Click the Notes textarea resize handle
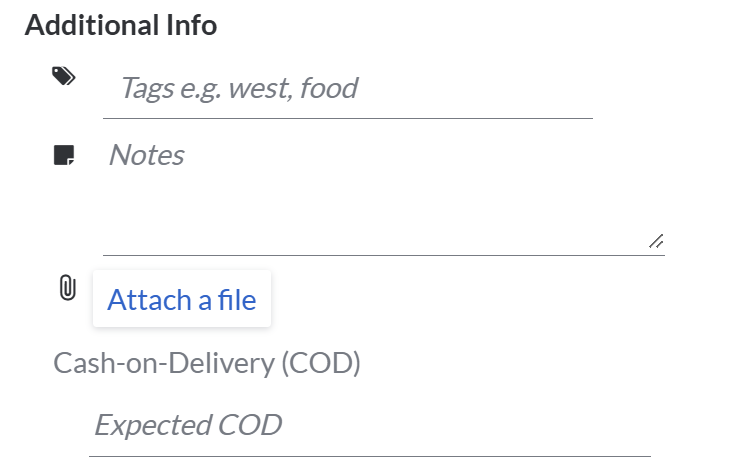This screenshot has height=476, width=741. coord(656,241)
